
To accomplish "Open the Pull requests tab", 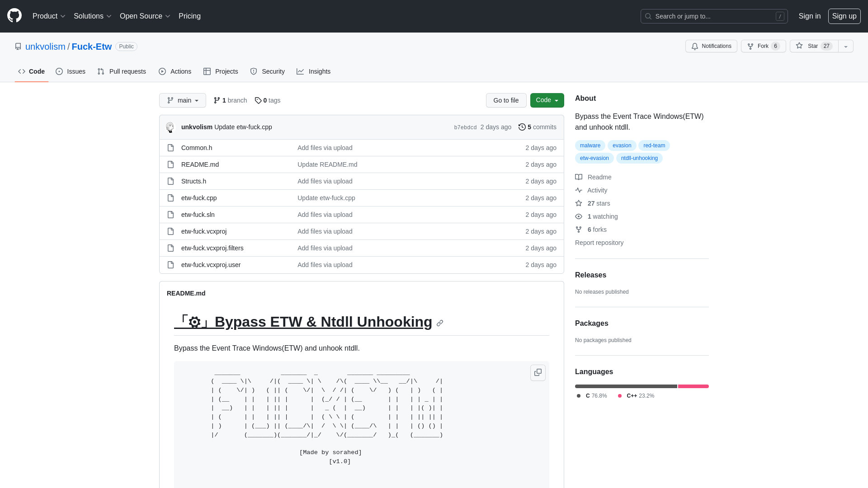I will pos(122,71).
